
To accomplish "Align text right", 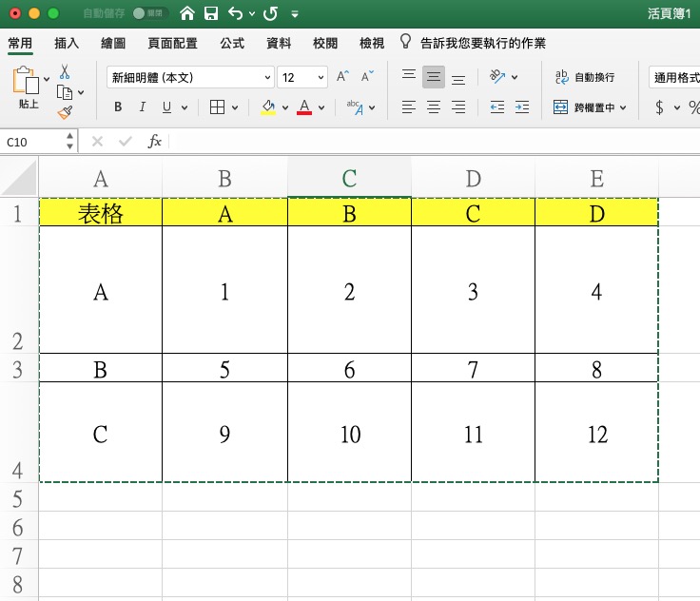I will pos(458,107).
